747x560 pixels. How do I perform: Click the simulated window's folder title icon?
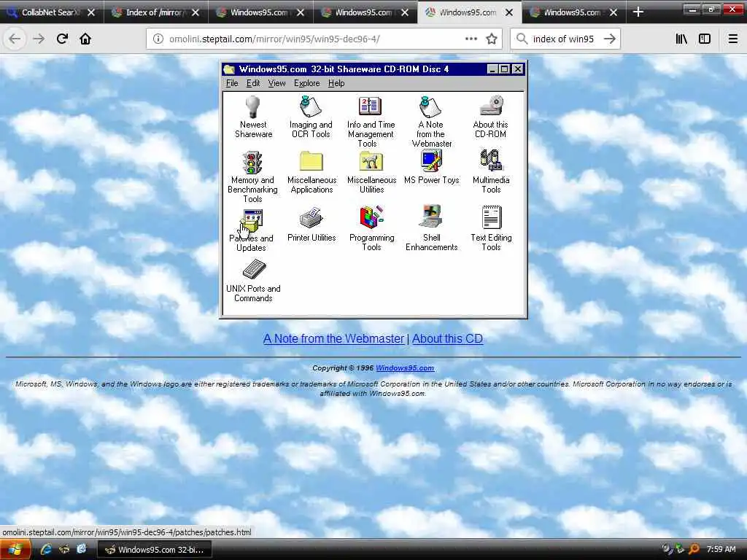coord(229,69)
